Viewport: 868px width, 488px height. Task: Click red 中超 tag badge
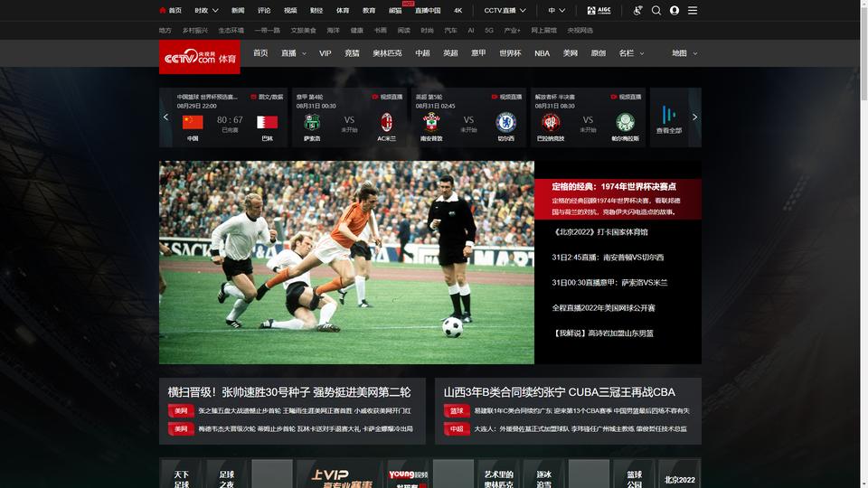click(x=457, y=428)
